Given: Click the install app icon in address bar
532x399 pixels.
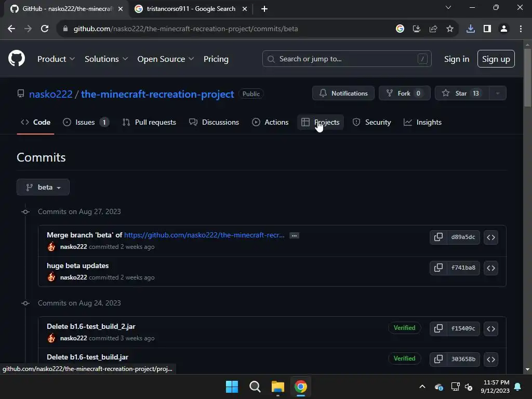Looking at the screenshot, I should tap(416, 29).
